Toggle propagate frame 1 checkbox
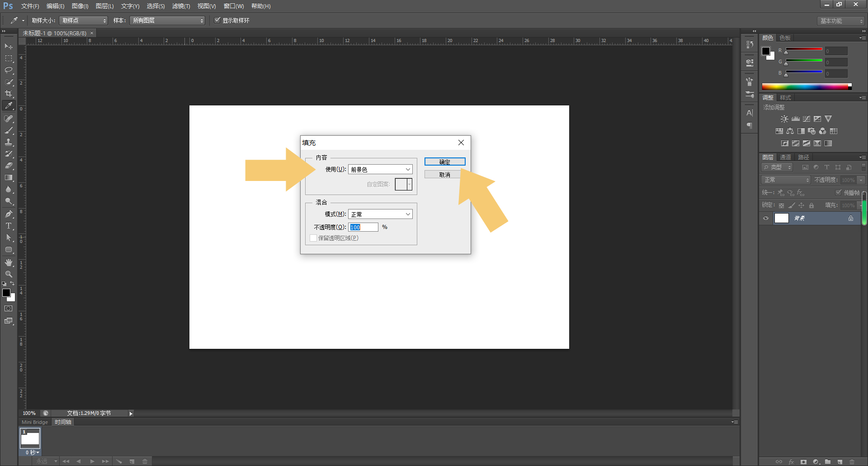The image size is (868, 466). [x=839, y=192]
